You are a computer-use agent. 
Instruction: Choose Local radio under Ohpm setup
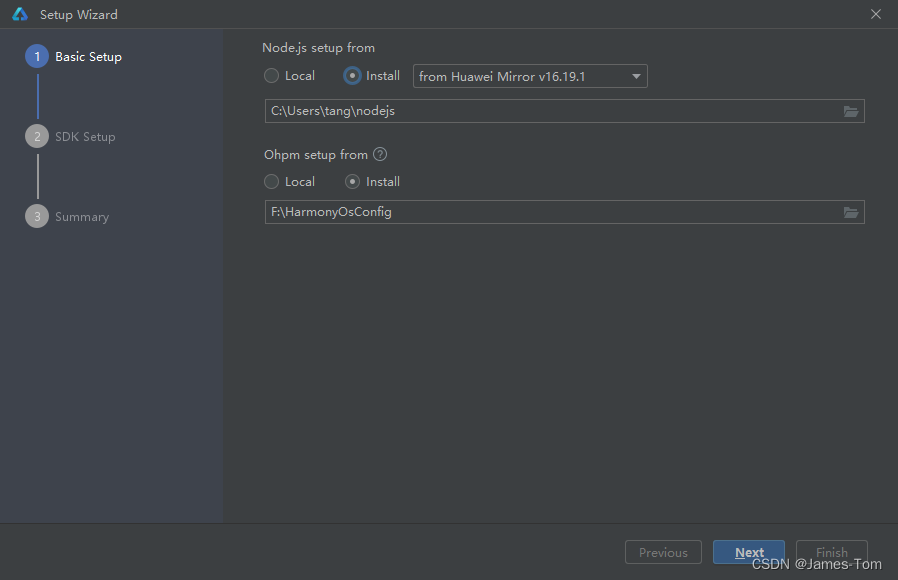tap(271, 182)
